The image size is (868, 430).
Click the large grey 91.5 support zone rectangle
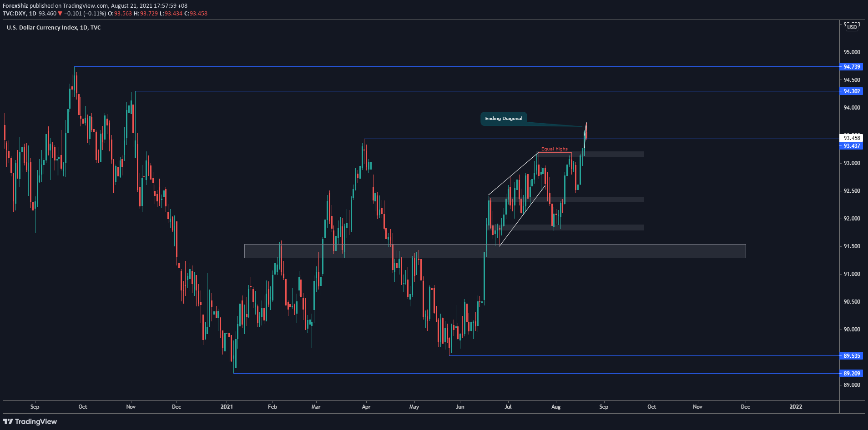point(495,251)
